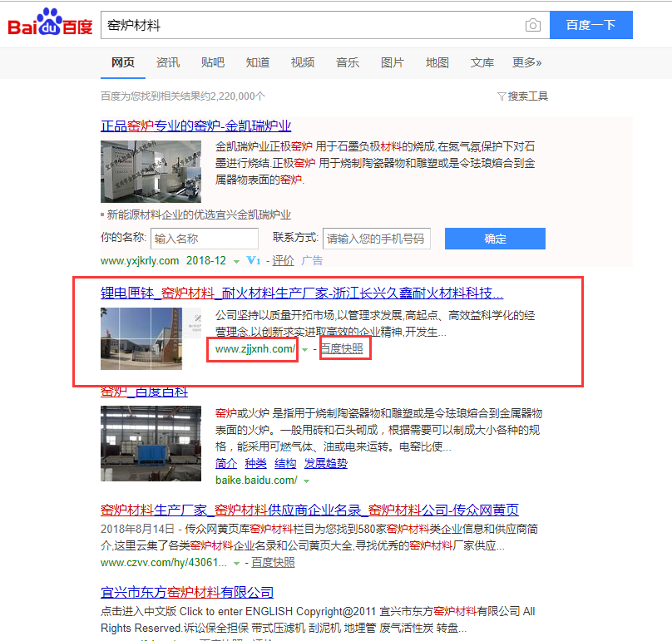Expand dropdown arrow beside www.zjjxnh.com
The width and height of the screenshot is (672, 641).
pos(305,350)
